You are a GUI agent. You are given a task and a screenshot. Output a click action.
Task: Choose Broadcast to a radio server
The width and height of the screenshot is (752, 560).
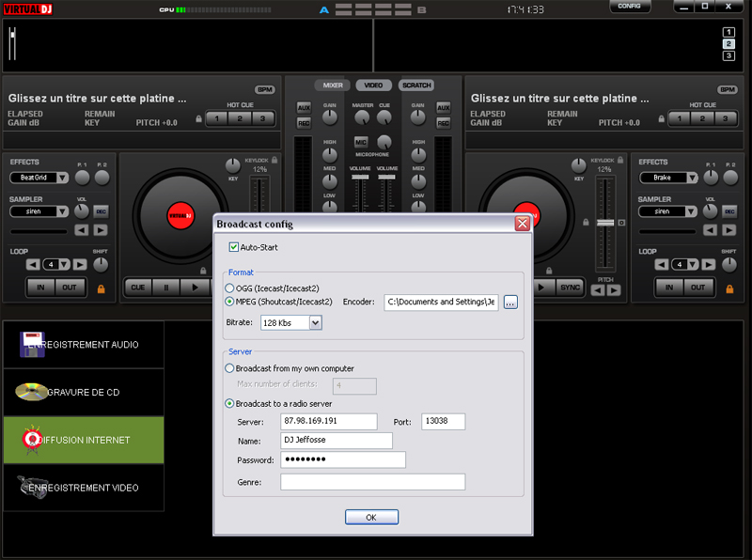(229, 404)
